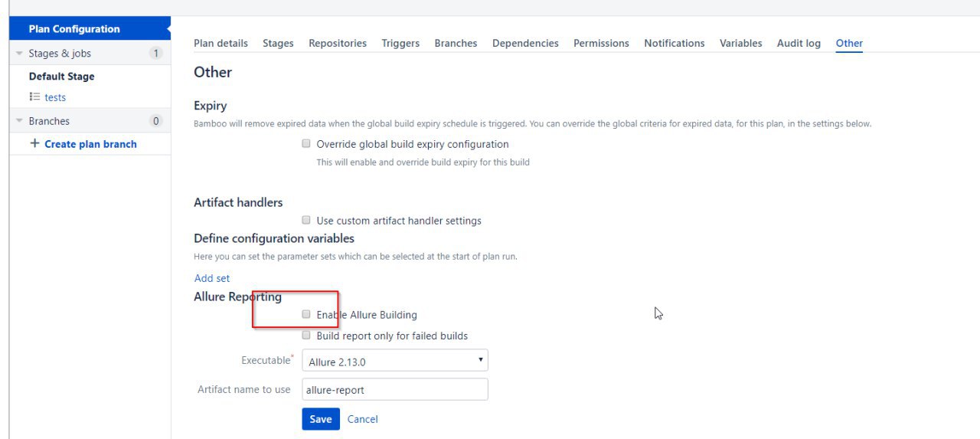Open the Executable Allure 2.13.0 dropdown
Viewport: 980px width, 439px height.
point(395,360)
